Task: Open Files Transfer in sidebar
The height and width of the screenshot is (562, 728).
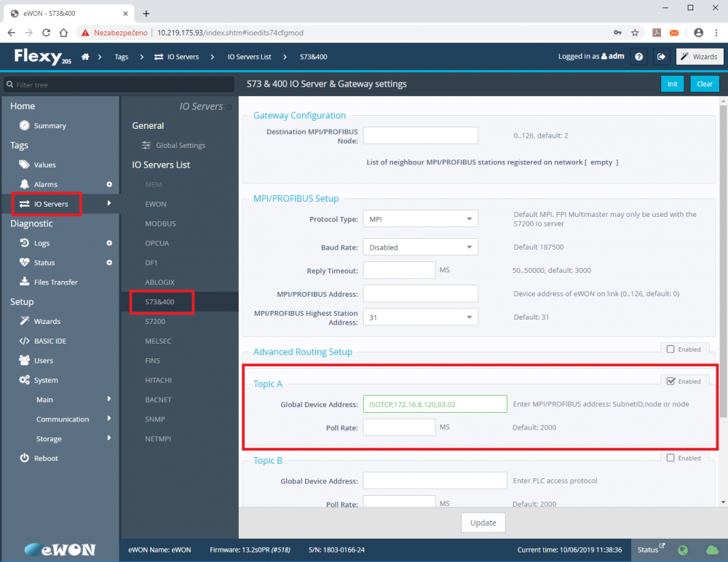Action: coord(56,282)
